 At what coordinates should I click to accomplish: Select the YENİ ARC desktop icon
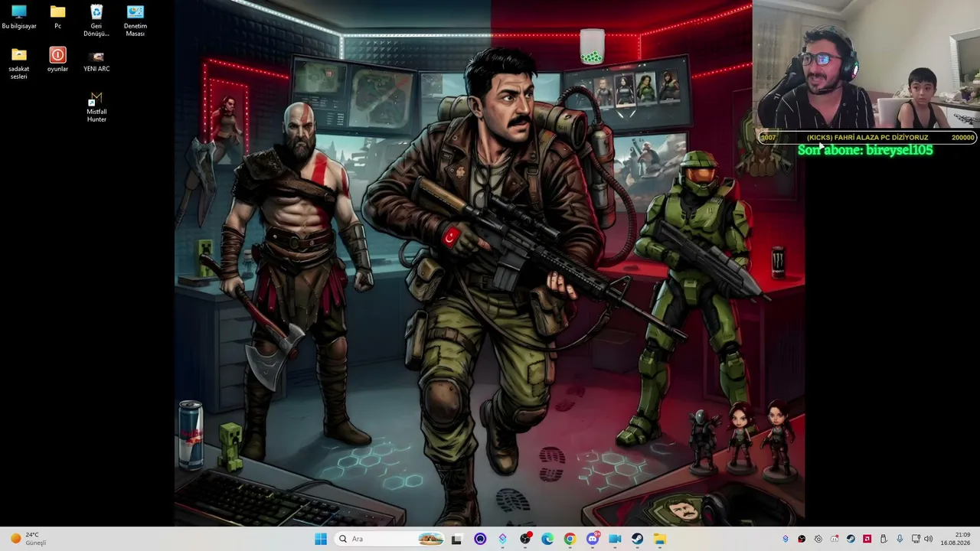pyautogui.click(x=96, y=61)
